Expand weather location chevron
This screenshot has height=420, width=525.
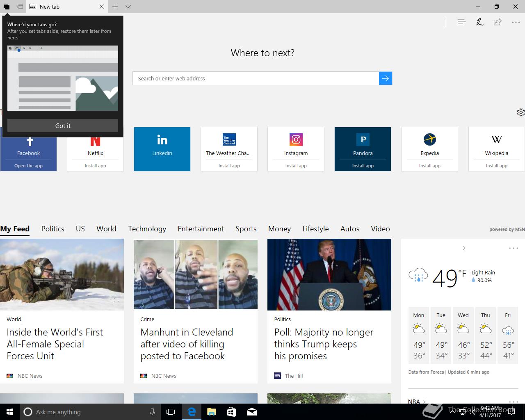pos(464,248)
